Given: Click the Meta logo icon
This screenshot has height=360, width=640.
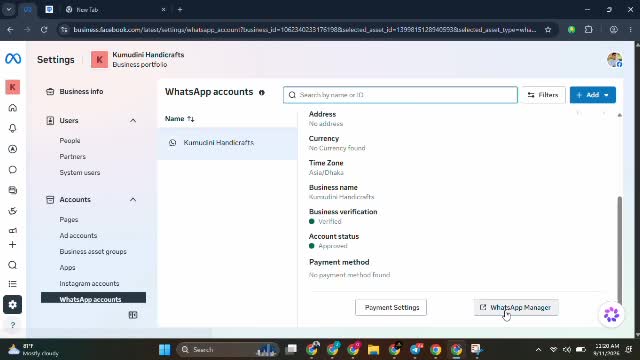Looking at the screenshot, I should (13, 59).
